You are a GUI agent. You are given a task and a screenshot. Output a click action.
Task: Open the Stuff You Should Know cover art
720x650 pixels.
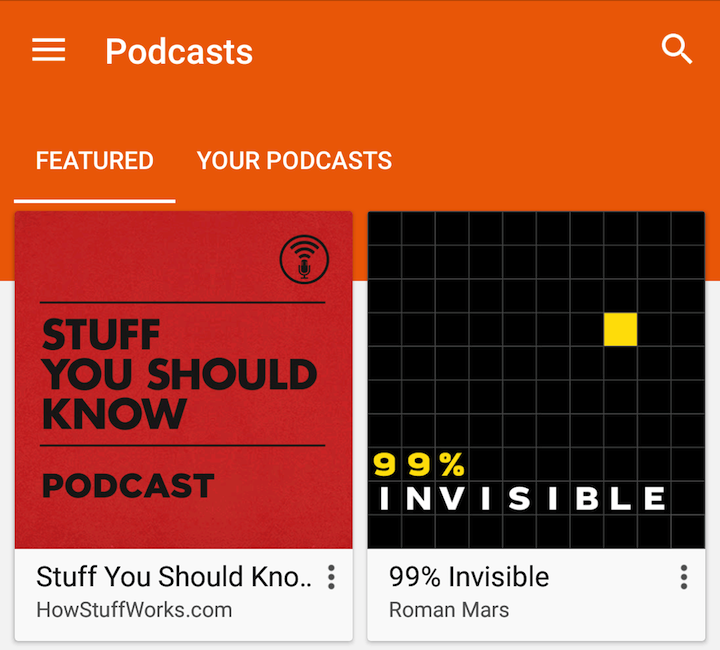click(184, 380)
